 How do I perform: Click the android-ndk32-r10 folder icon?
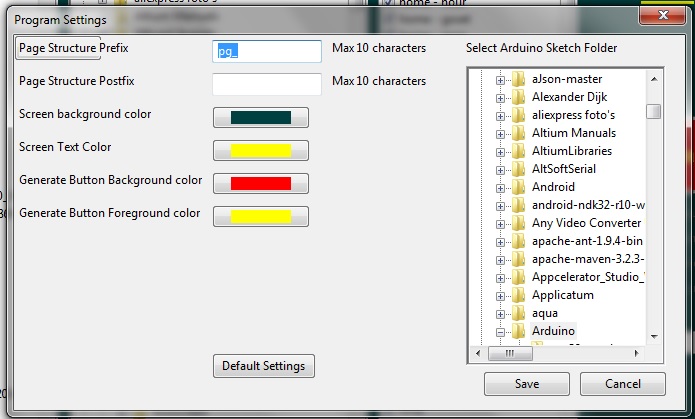[x=518, y=205]
